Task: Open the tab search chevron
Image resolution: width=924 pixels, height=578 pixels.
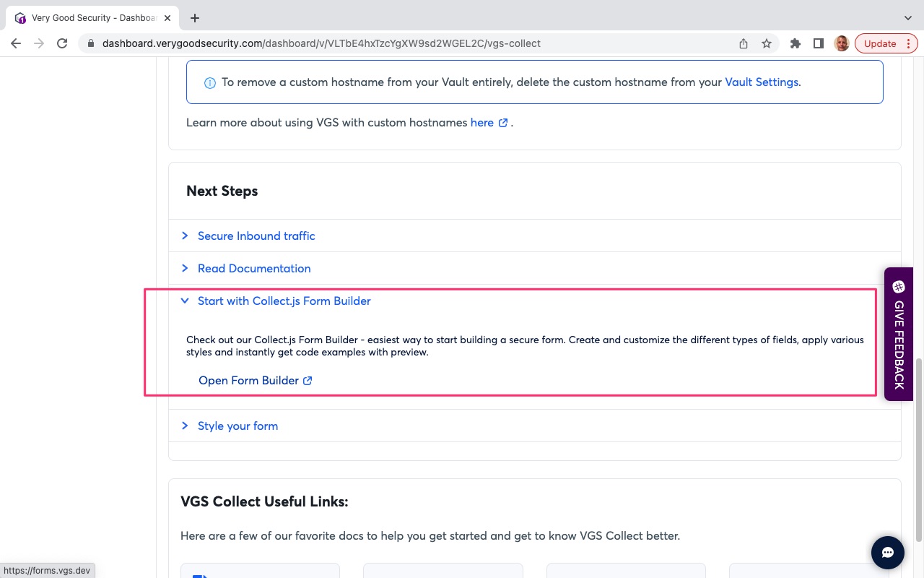Action: (908, 18)
